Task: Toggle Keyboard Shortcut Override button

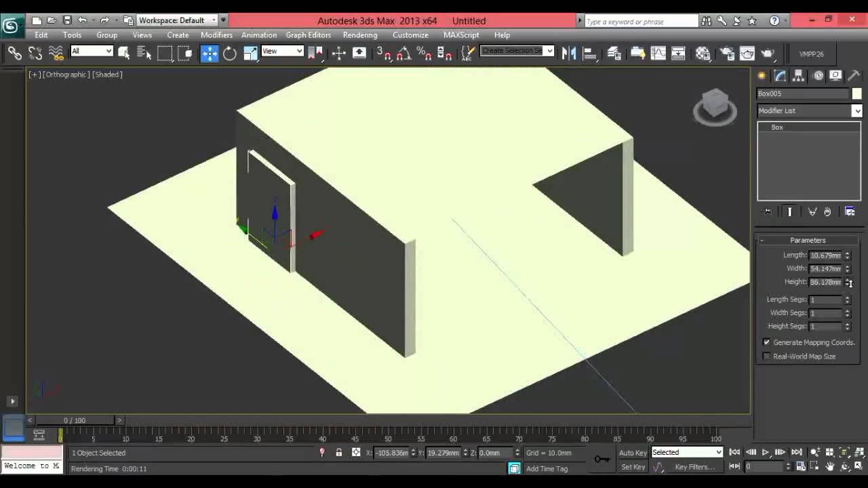Action: pos(359,53)
